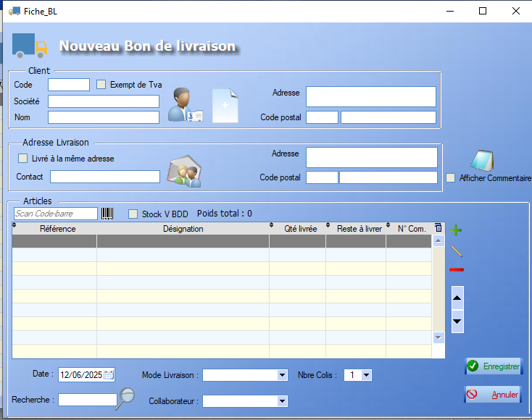Check Livré à la même adresse
Viewport: 532px width, 420px height.
coord(23,159)
